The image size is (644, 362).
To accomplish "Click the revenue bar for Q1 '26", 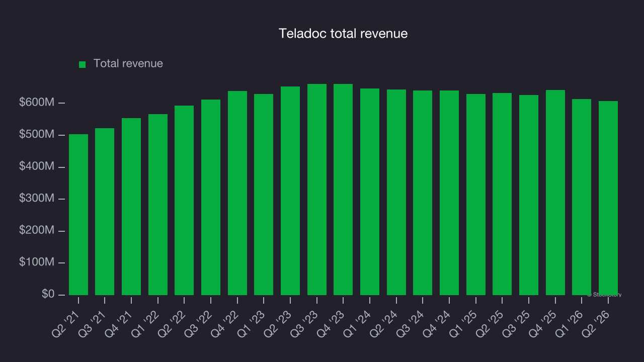I will point(582,197).
